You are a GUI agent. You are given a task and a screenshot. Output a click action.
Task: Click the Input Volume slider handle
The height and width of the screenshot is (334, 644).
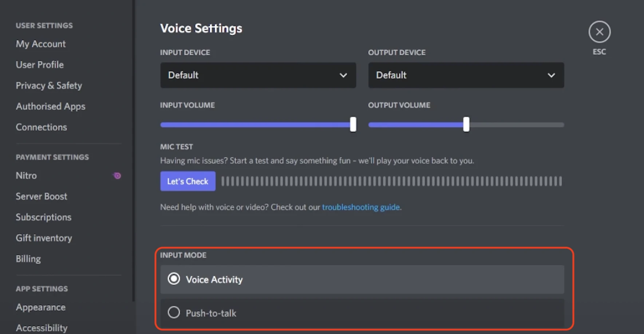(x=353, y=125)
